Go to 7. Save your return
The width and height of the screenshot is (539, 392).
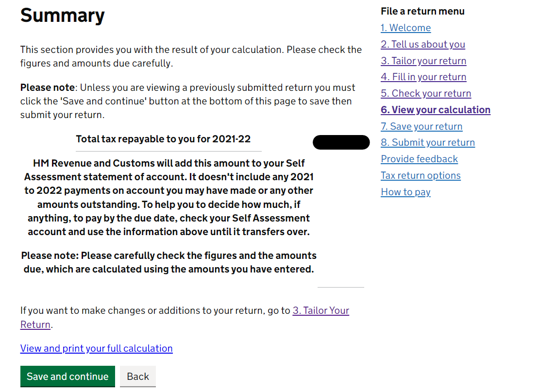tap(421, 127)
